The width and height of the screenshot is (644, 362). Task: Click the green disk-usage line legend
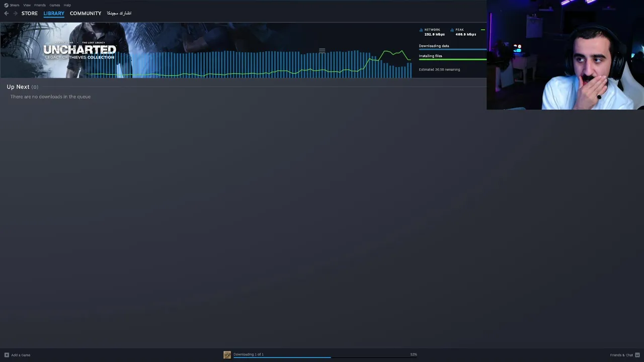point(483,30)
